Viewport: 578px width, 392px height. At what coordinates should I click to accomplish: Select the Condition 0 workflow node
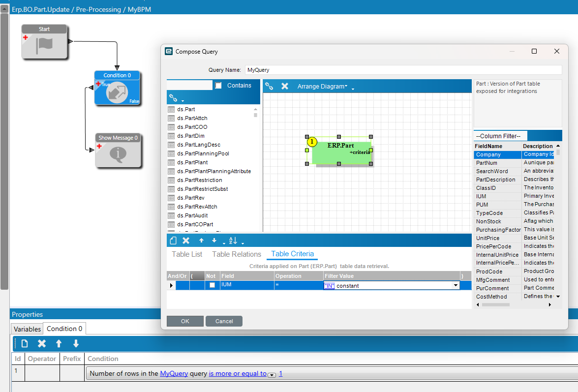tap(117, 88)
